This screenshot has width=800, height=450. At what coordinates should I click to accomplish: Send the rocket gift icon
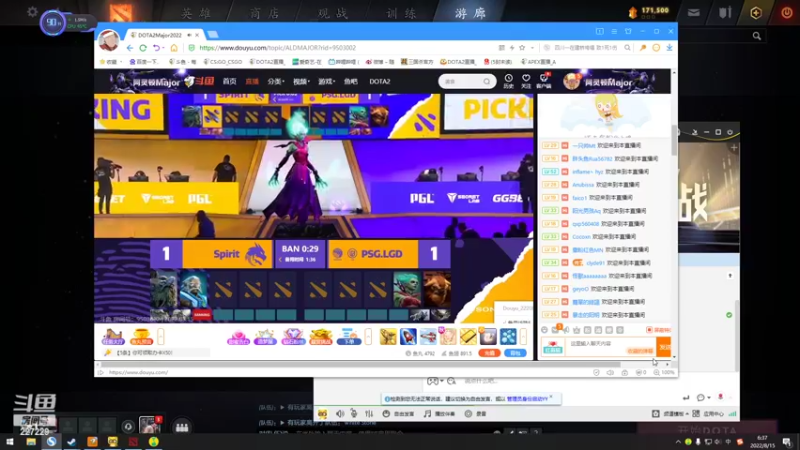[x=408, y=337]
